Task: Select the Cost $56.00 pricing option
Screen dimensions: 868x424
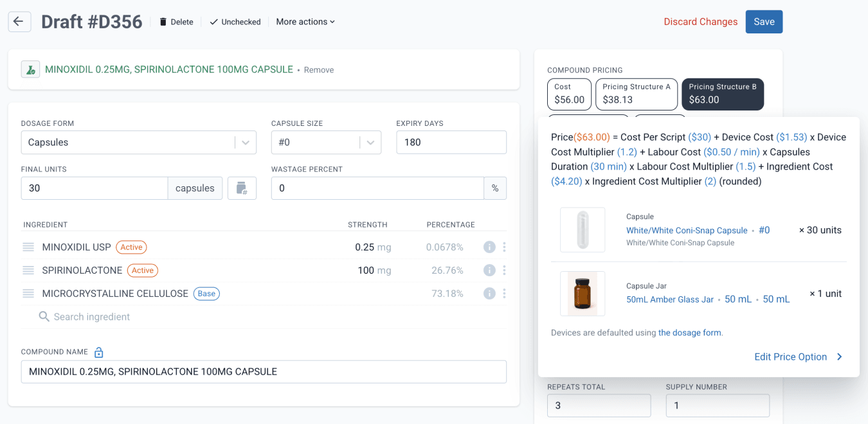Action: tap(570, 94)
